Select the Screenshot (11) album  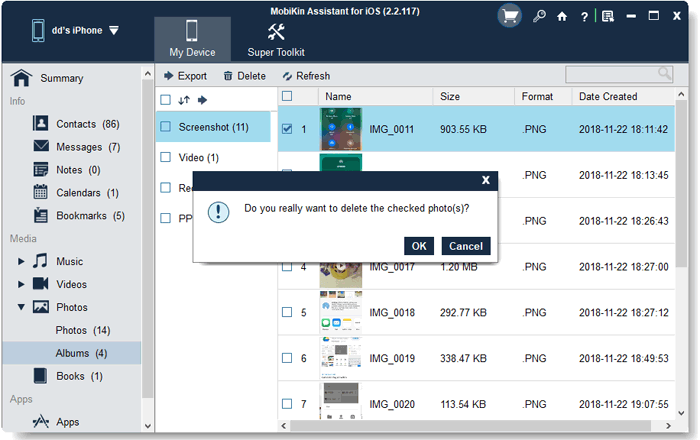[213, 127]
